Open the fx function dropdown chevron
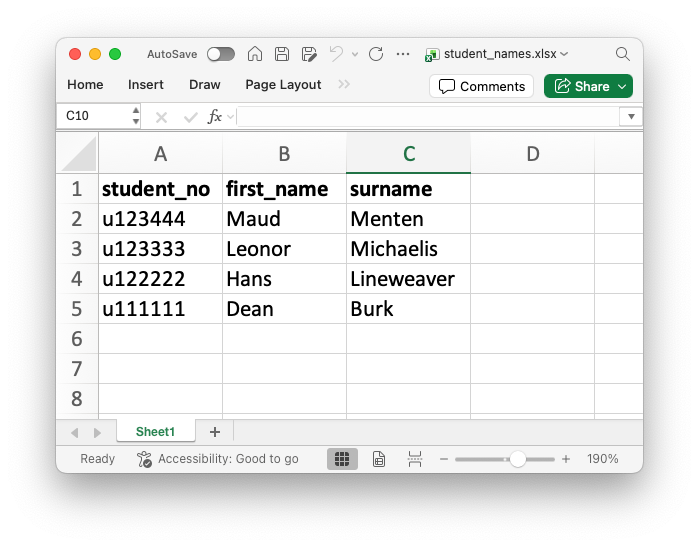 [x=230, y=117]
